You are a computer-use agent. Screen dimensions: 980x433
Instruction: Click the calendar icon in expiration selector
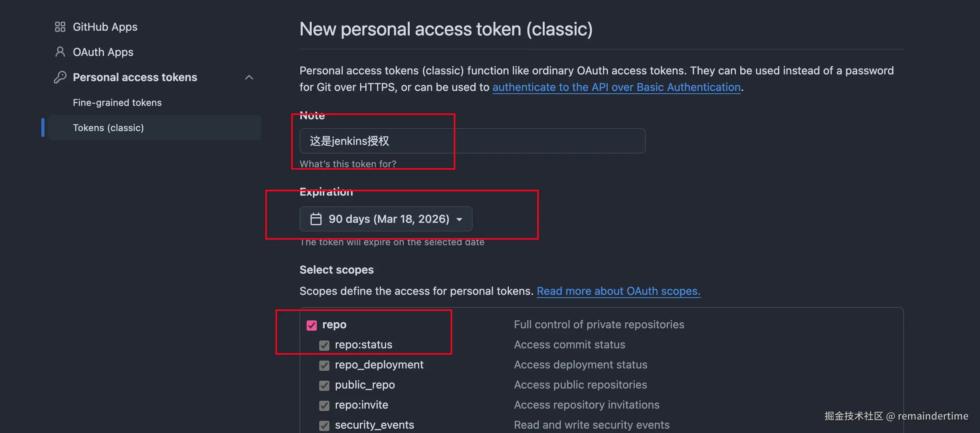(x=316, y=219)
